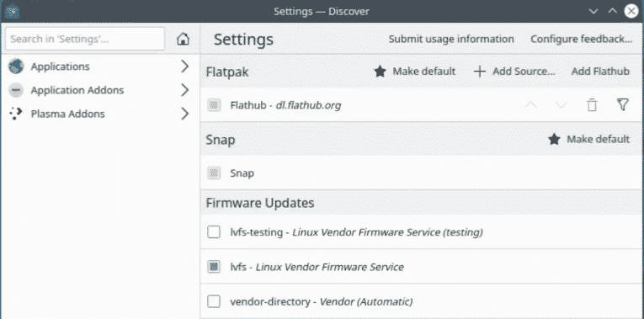Click the Snap section header label
Screen dimensions: 644x319
coord(221,140)
